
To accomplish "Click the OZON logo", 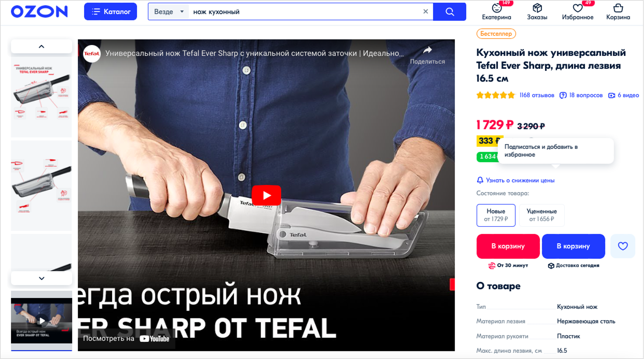I will point(39,12).
